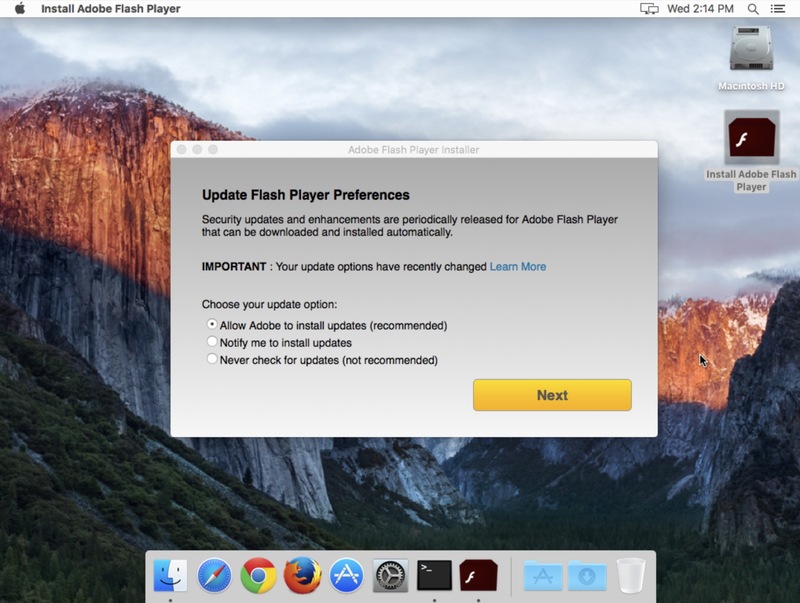This screenshot has height=603, width=800.
Task: Click the Flash Player installer Dock icon
Action: [478, 575]
